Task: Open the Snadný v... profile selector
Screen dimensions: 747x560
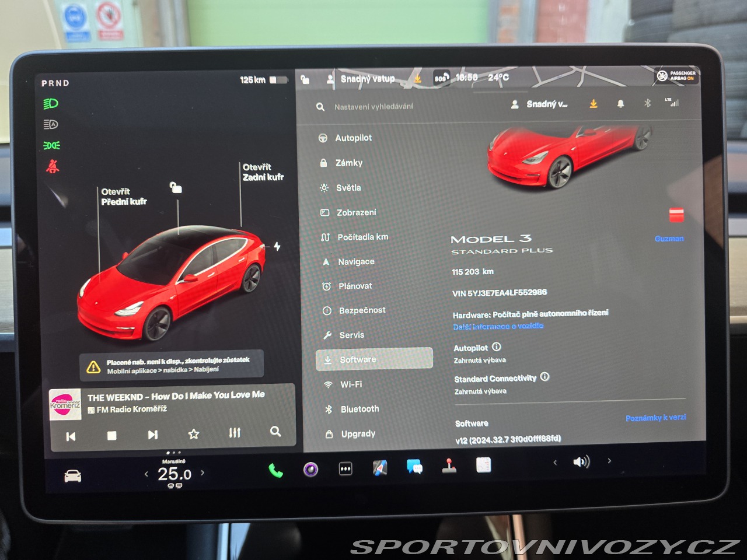Action: 539,104
